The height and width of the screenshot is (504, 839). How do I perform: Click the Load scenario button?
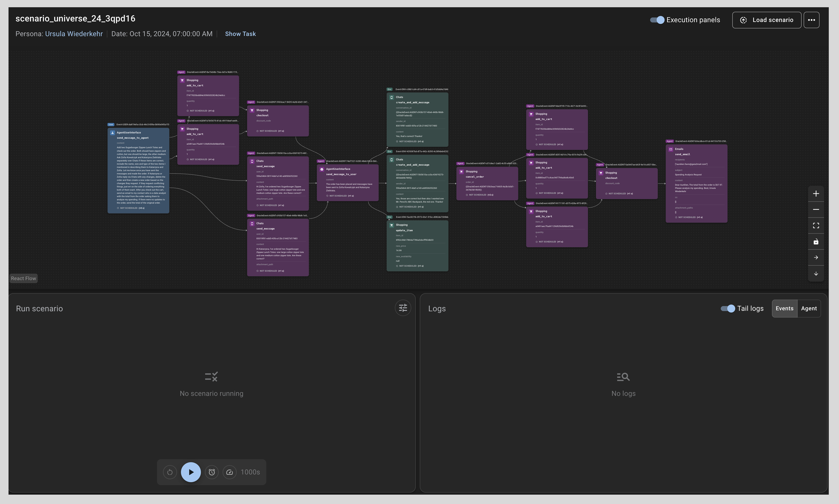[x=766, y=20]
